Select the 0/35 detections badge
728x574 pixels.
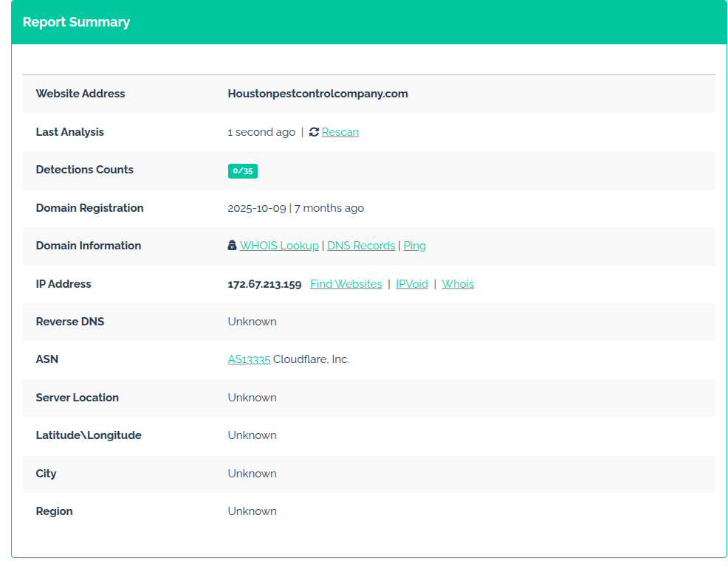(242, 170)
